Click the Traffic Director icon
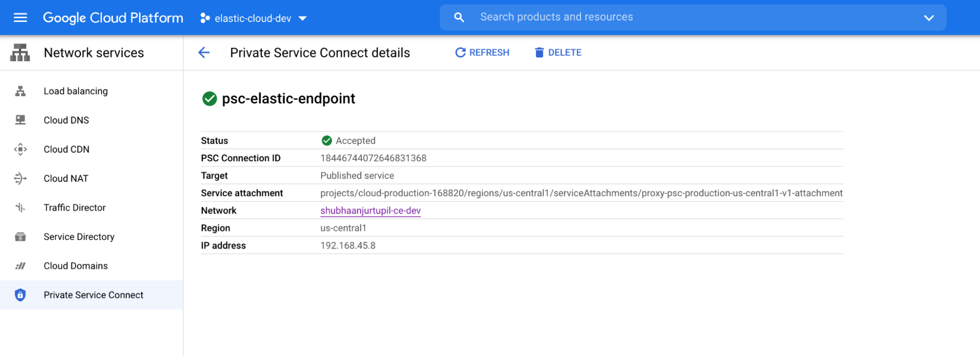The width and height of the screenshot is (980, 356). [20, 207]
